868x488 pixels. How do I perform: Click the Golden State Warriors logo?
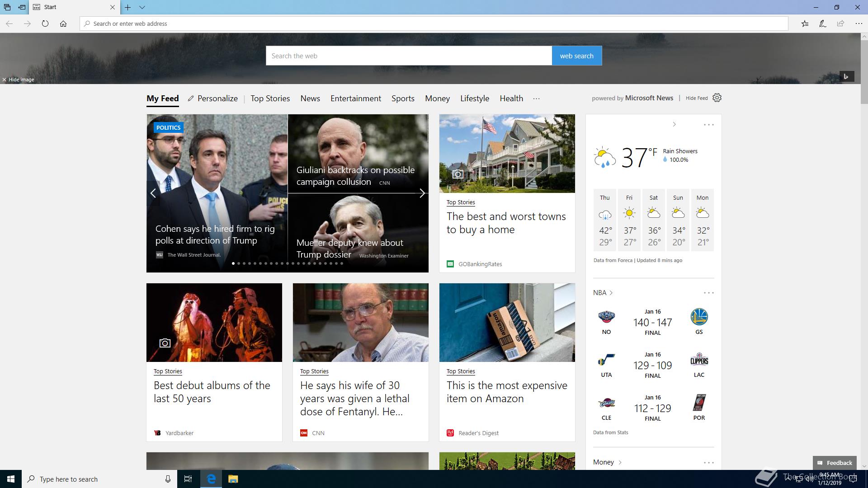click(699, 317)
